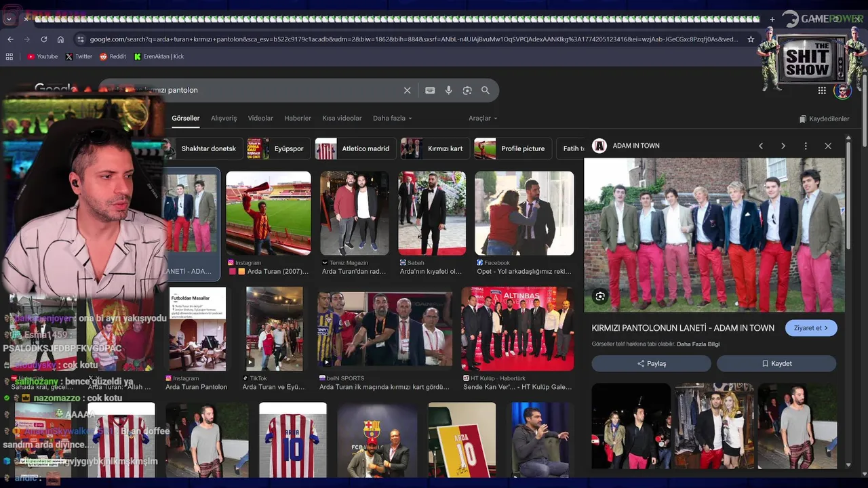This screenshot has width=868, height=488.
Task: Clear the search box with the X icon
Action: [407, 90]
